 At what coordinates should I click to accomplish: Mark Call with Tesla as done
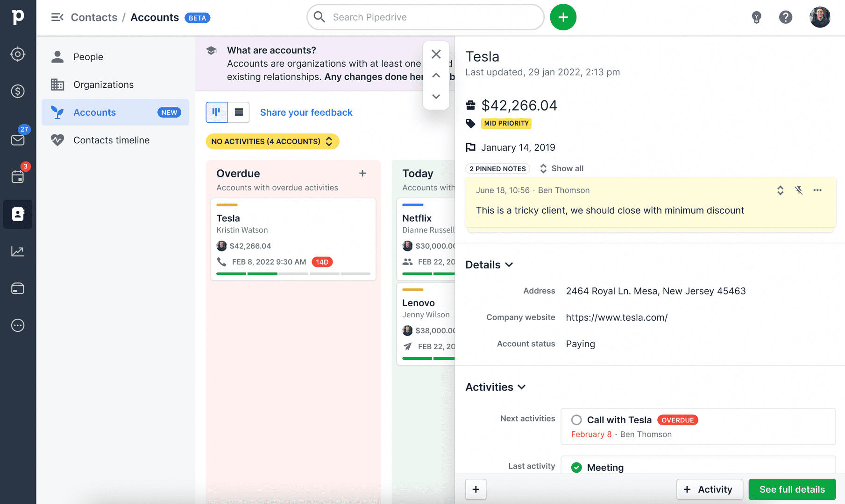(x=576, y=420)
